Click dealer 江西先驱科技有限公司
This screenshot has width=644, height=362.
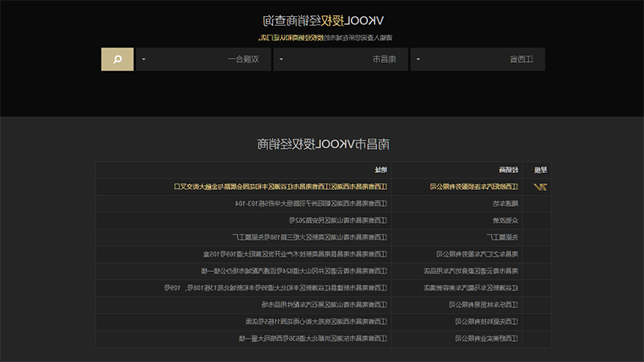487,321
